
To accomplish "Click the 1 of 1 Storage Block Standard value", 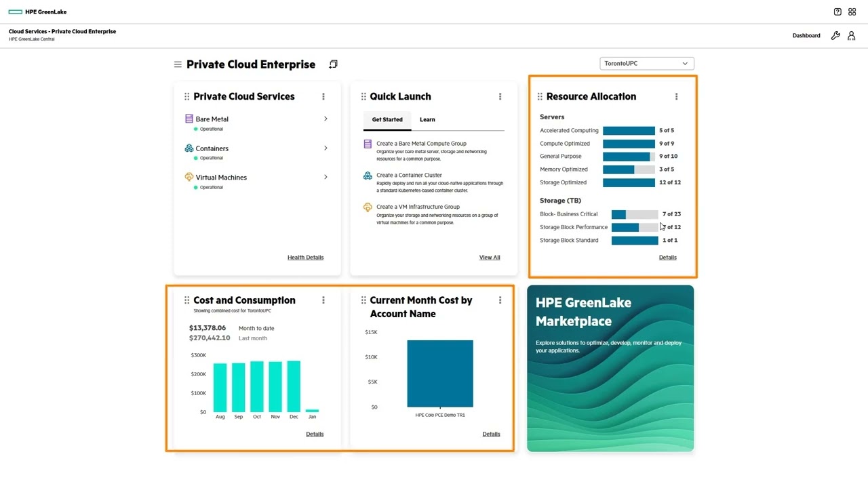I will click(670, 241).
